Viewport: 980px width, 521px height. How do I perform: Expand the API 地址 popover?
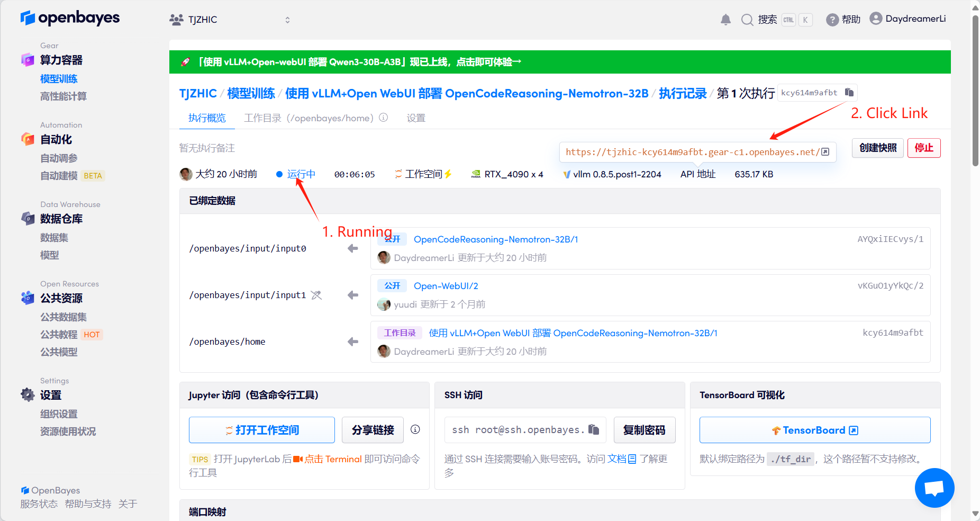click(x=697, y=174)
